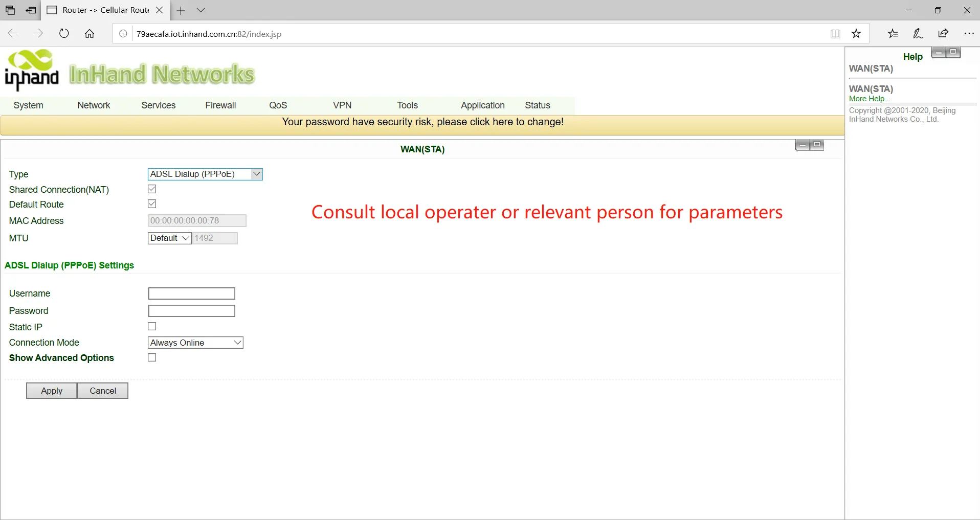Image resolution: width=980 pixels, height=520 pixels.
Task: Refresh the browser page
Action: point(64,34)
